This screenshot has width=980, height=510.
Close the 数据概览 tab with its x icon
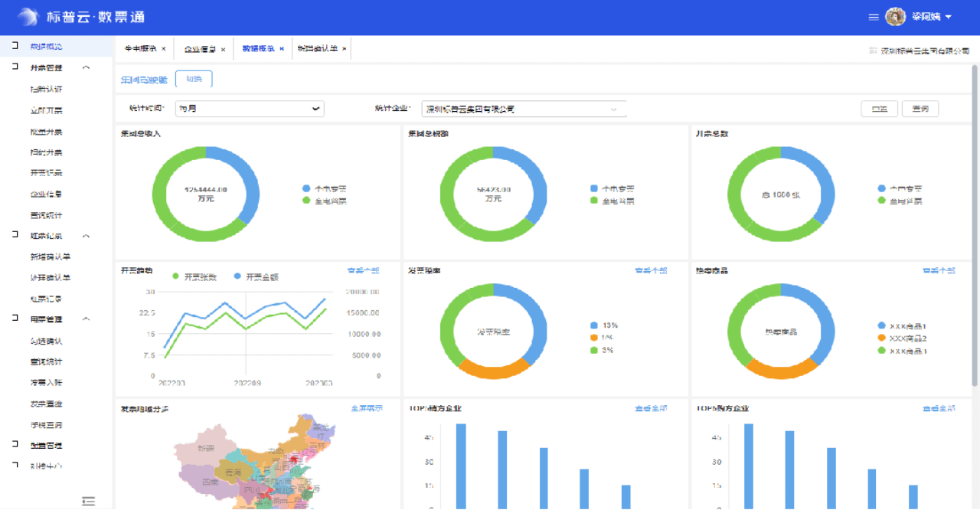click(282, 49)
